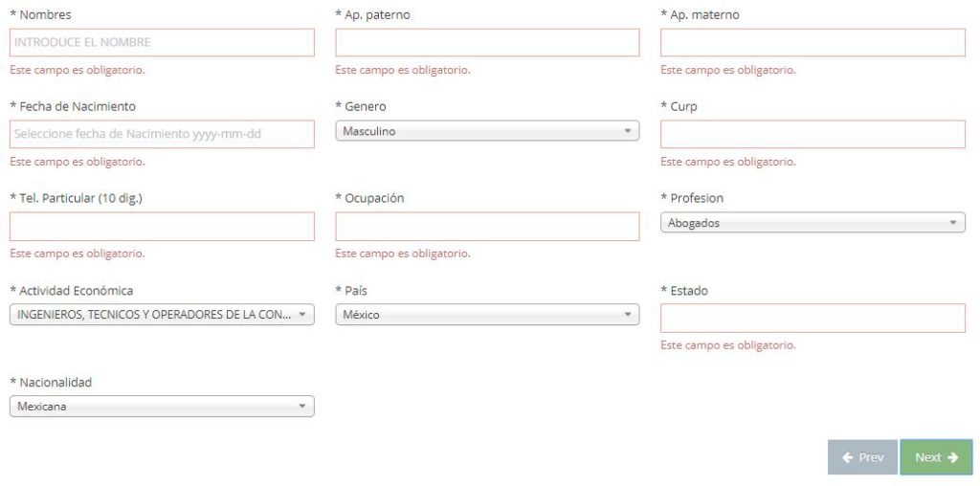Open the Nacionalidad dropdown showing Mexicana
The width and height of the screenshot is (980, 486).
pos(153,407)
